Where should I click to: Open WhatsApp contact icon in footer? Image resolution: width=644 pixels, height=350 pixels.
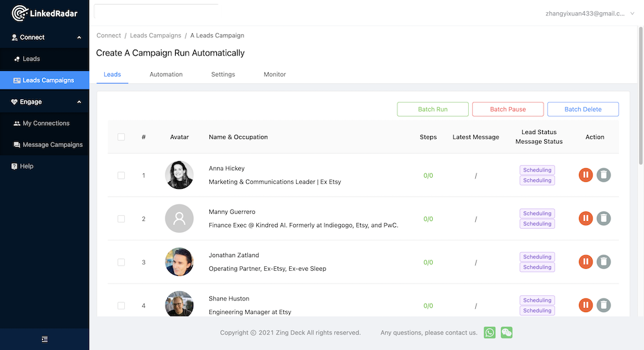point(489,333)
